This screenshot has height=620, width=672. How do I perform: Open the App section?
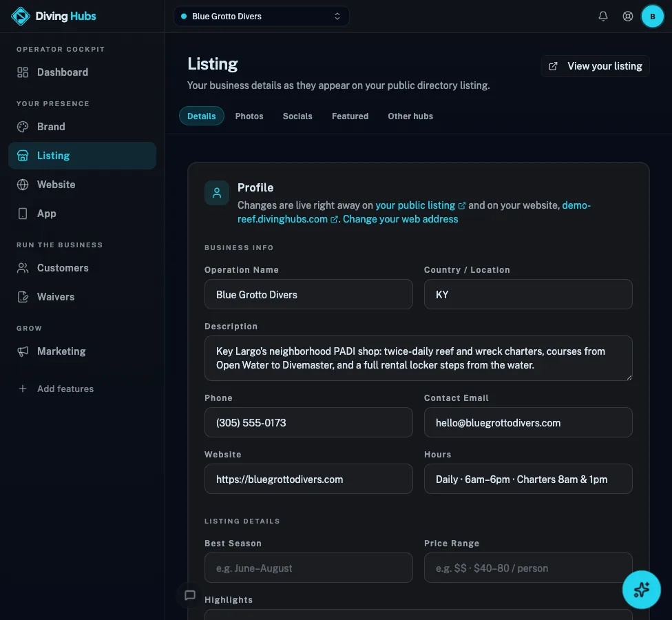click(x=83, y=214)
